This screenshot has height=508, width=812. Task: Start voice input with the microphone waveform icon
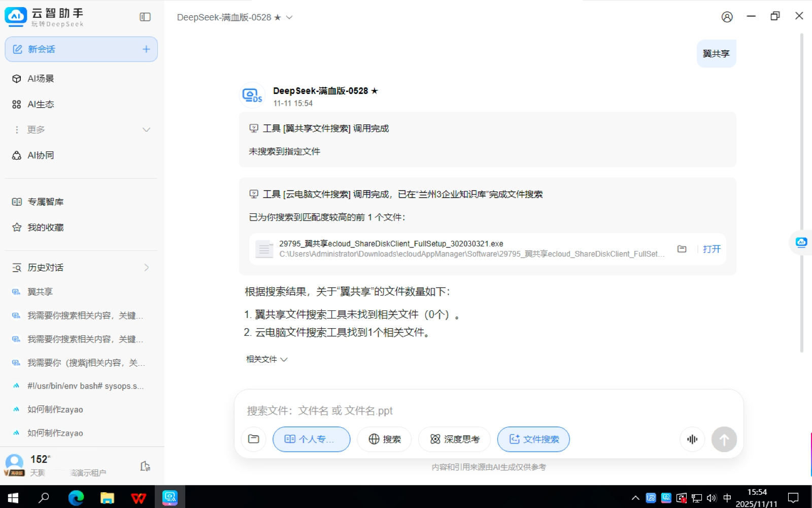tap(692, 439)
